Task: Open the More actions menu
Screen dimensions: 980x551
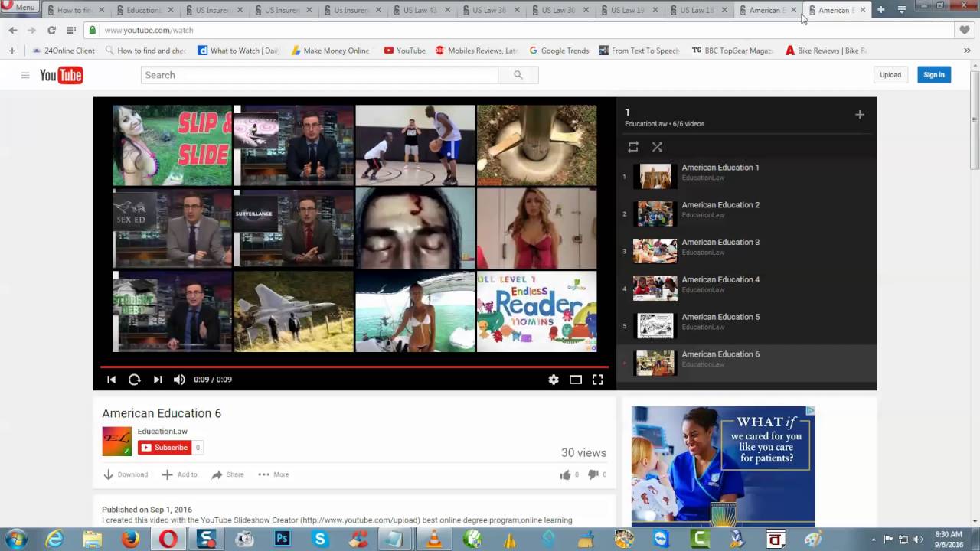Action: [273, 474]
